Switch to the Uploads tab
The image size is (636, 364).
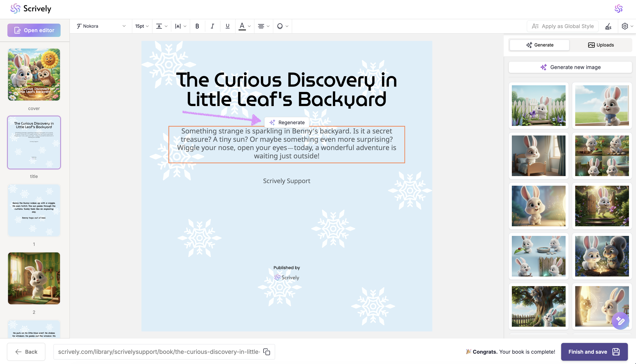(x=601, y=45)
